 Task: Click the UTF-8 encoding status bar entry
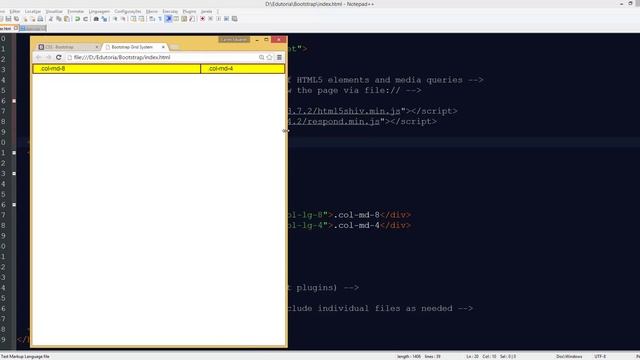tap(600, 356)
